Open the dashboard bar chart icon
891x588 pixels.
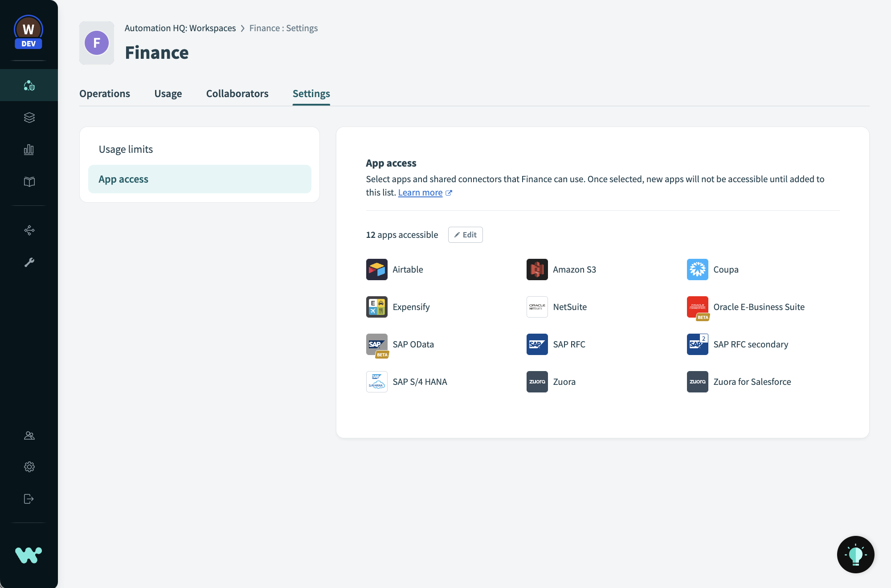tap(29, 150)
